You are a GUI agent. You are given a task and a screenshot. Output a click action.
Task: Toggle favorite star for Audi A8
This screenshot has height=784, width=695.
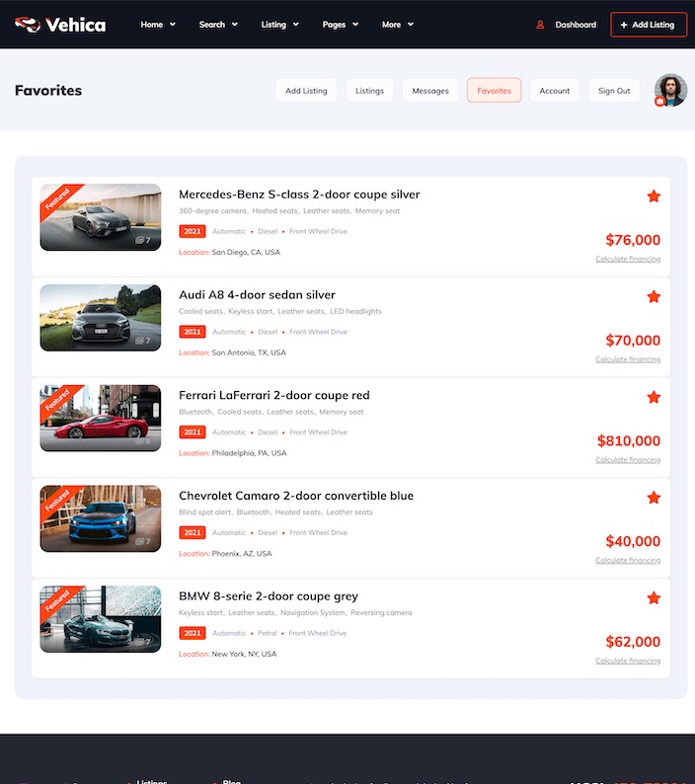[654, 296]
